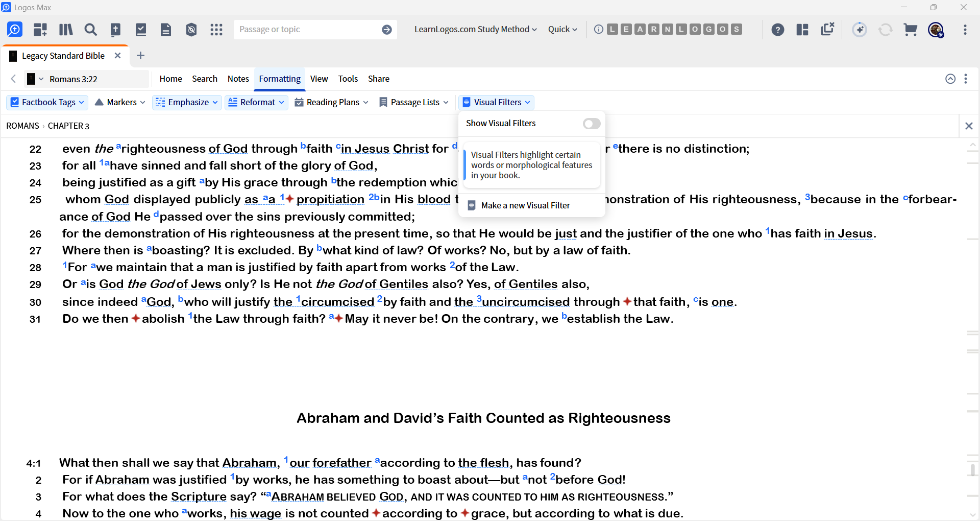Viewport: 980px width, 521px height.
Task: Select the Formatting menu tab
Action: [280, 79]
